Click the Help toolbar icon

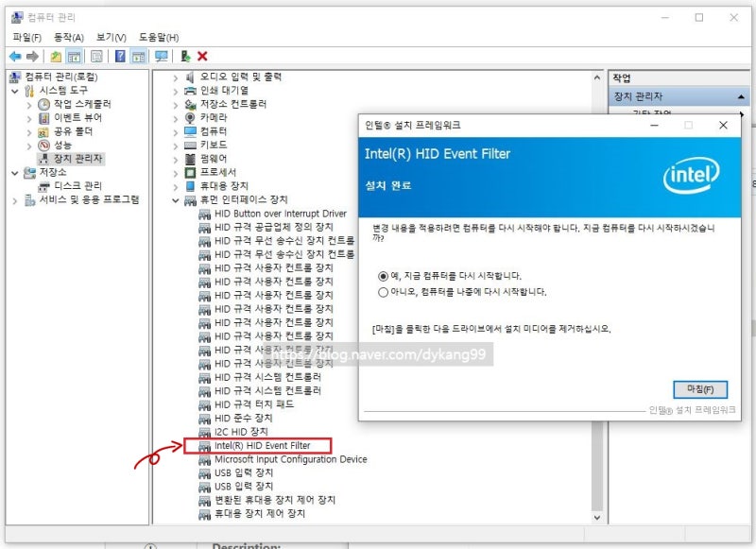[x=120, y=56]
